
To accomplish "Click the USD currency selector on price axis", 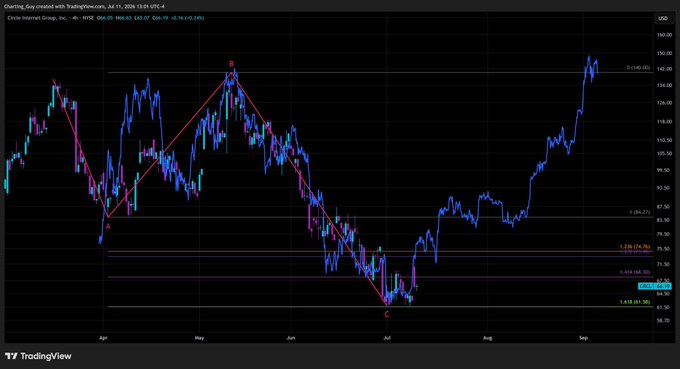I will click(x=663, y=18).
